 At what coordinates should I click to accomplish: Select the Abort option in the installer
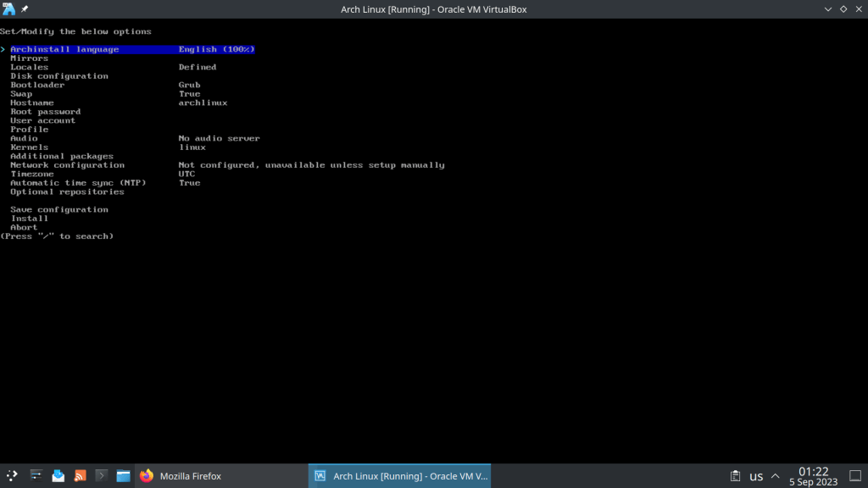[x=24, y=227]
